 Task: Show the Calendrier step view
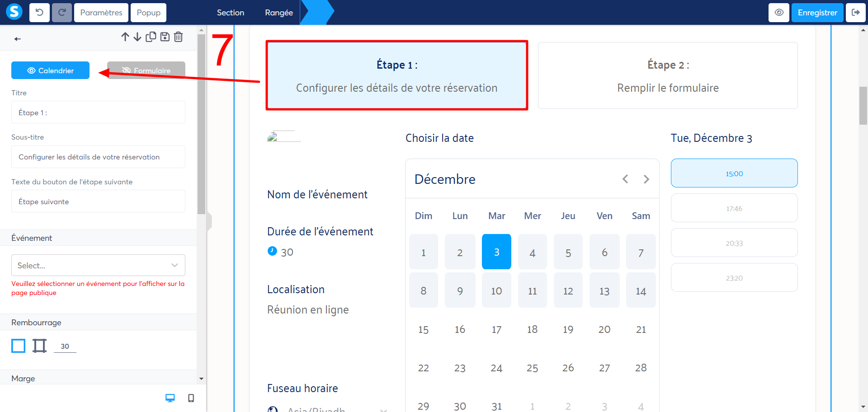(x=50, y=70)
